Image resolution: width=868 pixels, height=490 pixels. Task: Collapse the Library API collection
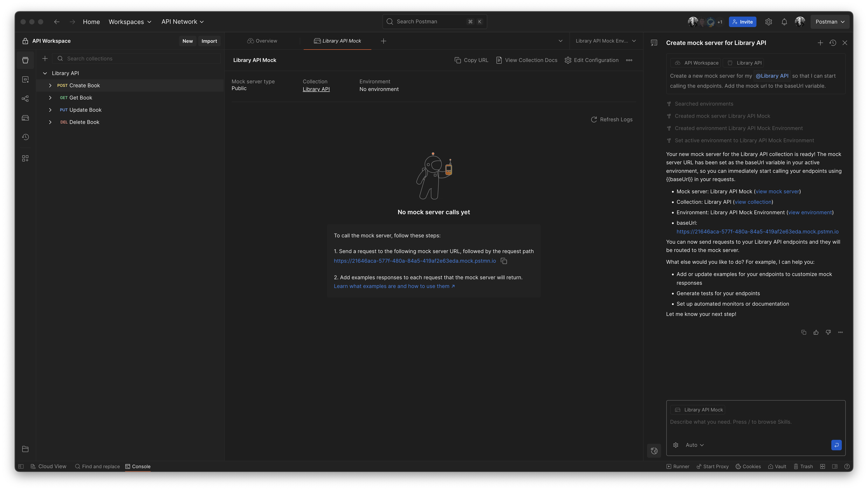(x=45, y=74)
